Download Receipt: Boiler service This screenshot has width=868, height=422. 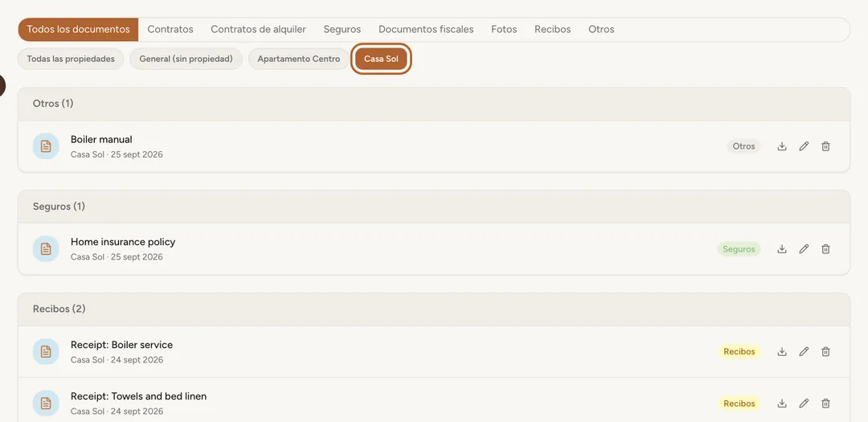(x=782, y=352)
